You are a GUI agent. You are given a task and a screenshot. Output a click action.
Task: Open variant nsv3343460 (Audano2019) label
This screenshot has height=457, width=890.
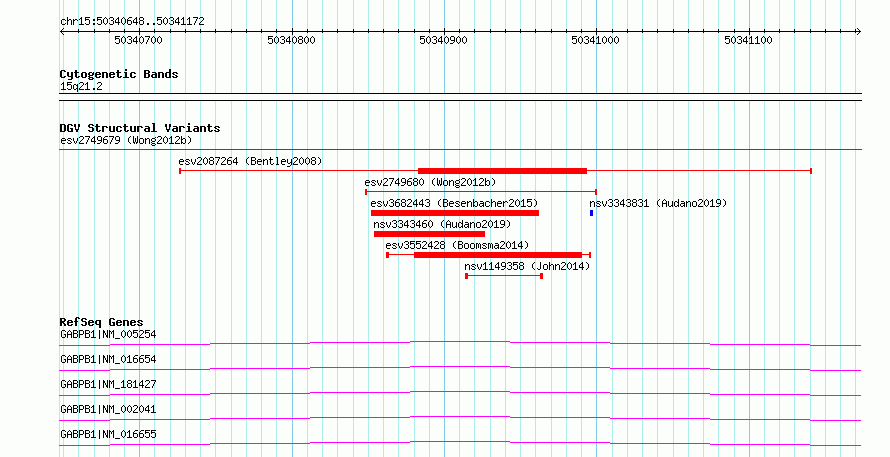[442, 224]
